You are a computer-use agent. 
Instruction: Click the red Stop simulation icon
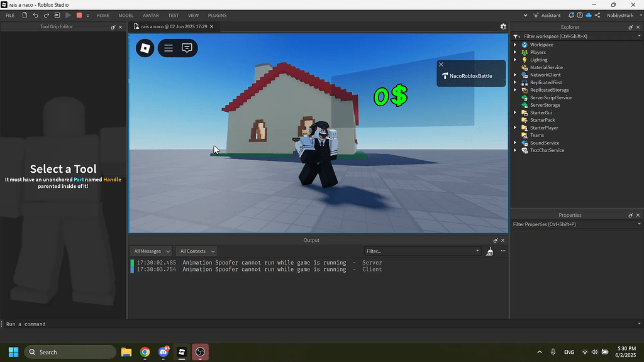click(x=79, y=15)
